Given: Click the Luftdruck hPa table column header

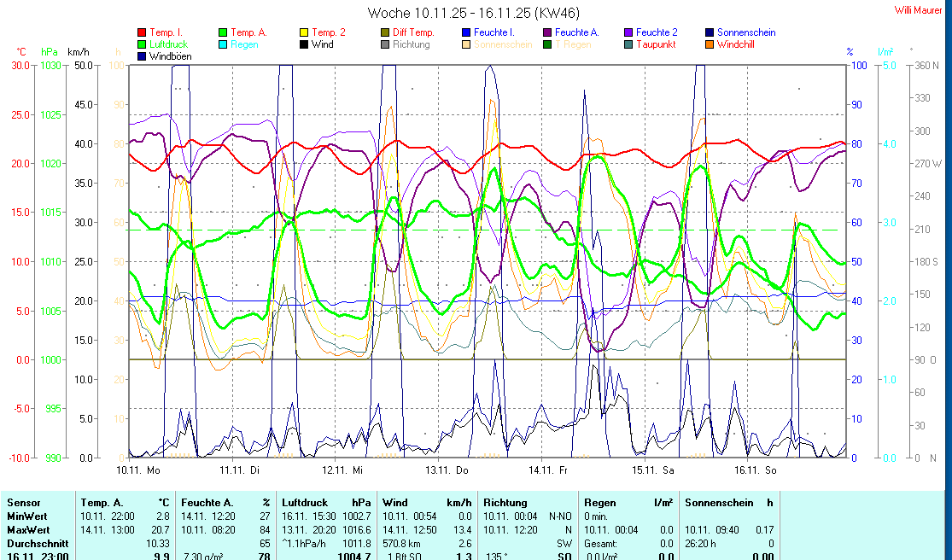Looking at the screenshot, I should (328, 503).
